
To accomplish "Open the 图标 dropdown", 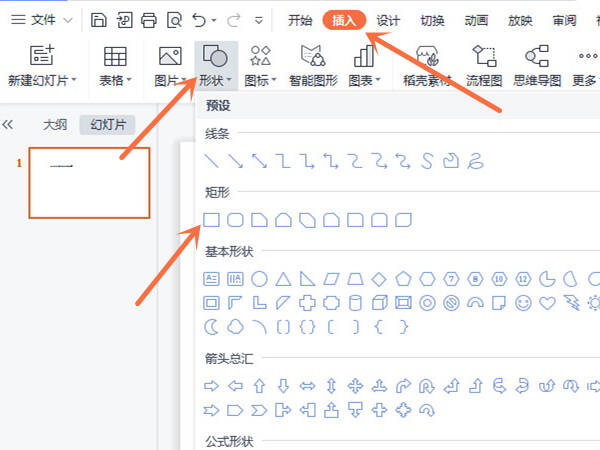I will point(260,66).
